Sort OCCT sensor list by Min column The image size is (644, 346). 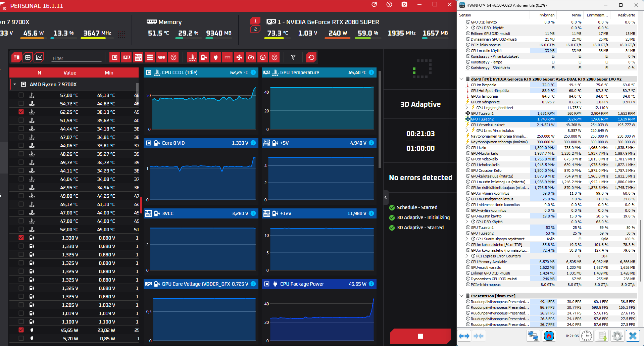click(109, 73)
